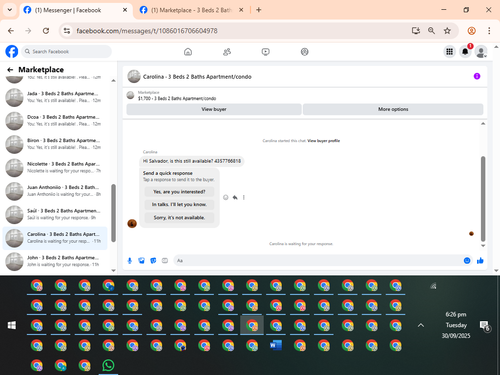Open the listing '$1,700 - 3 Beds 2 Baths Apartment/condo'
Screen dimensions: 500x375
(x=177, y=98)
